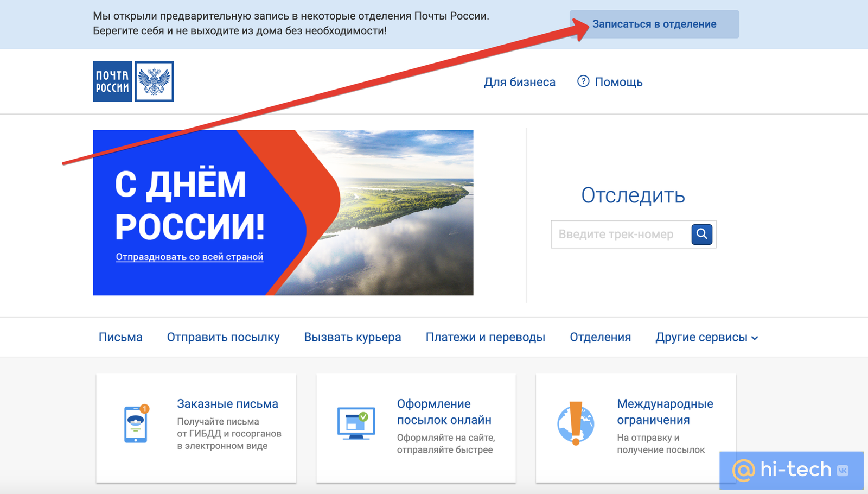
Task: Click the globe warning icon on Международные ограничения
Action: [576, 423]
